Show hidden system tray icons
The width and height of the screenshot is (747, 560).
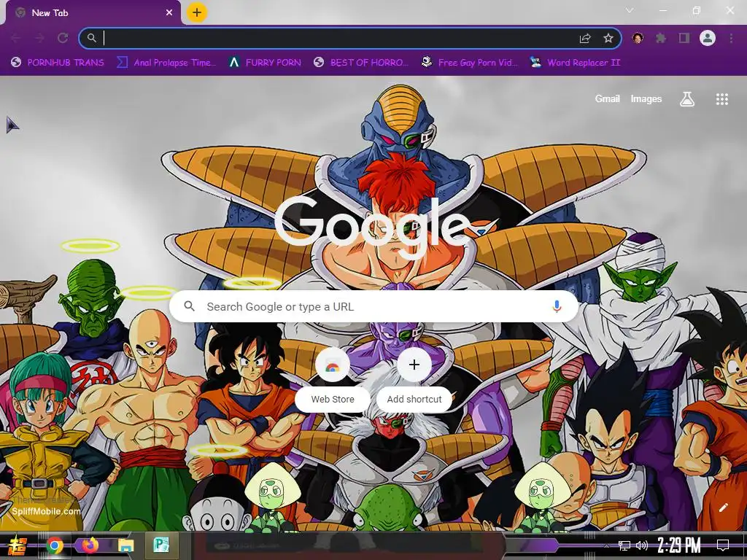(606, 545)
